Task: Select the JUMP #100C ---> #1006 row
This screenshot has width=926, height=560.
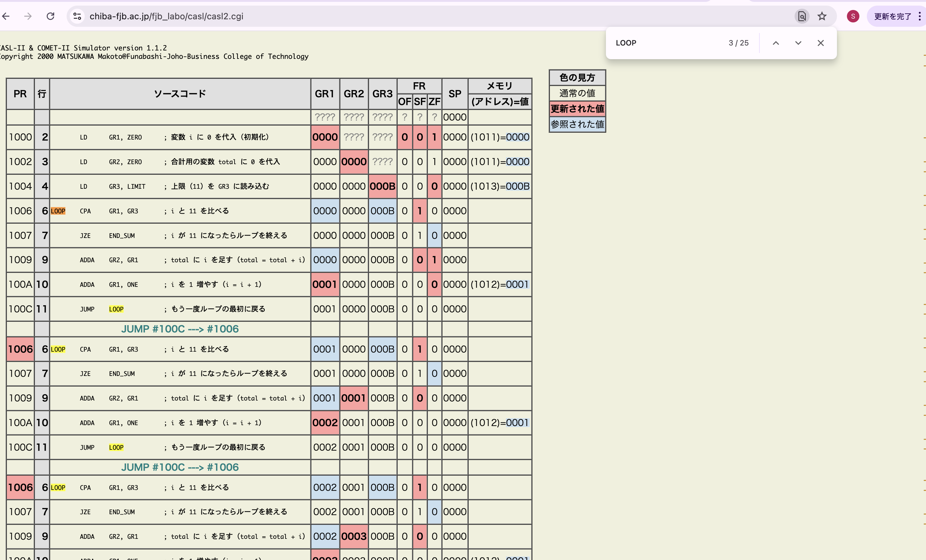Action: click(180, 329)
